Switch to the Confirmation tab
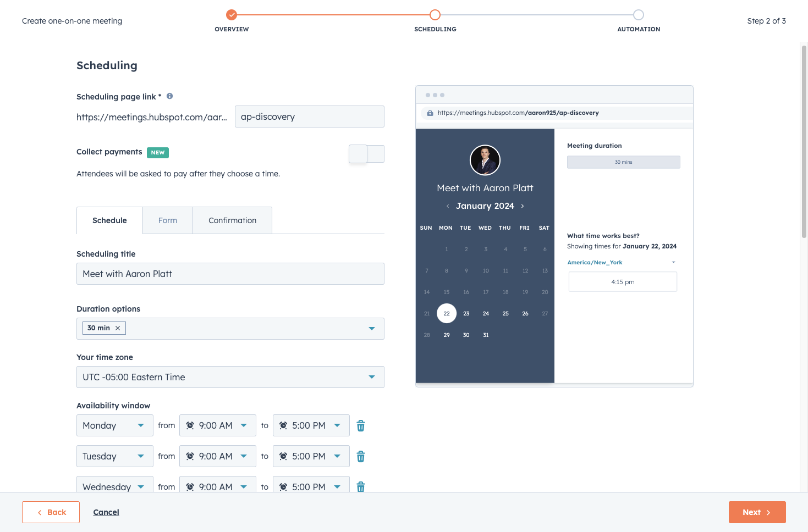808x532 pixels. (233, 220)
